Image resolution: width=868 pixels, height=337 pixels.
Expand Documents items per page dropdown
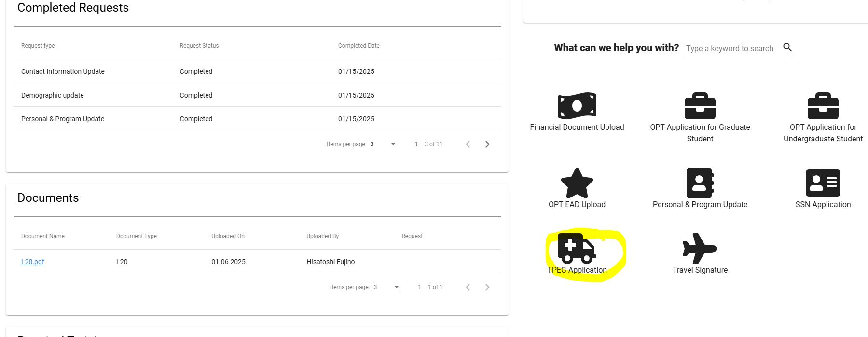[387, 287]
